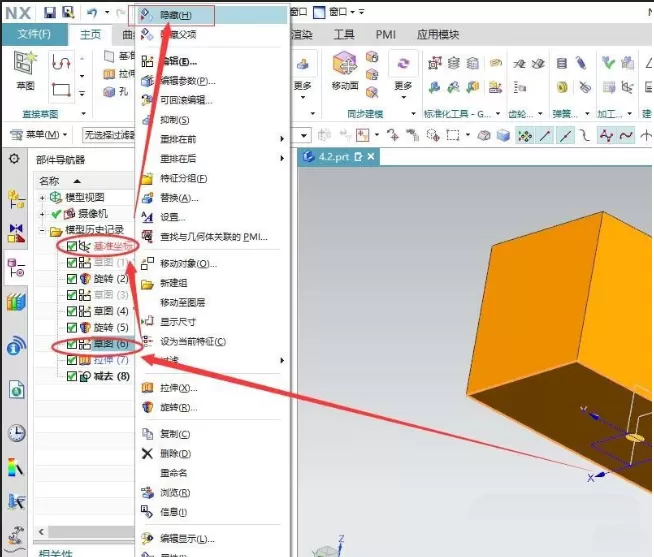Open the 重排在前 submenu arrow
The width and height of the screenshot is (654, 557).
pyautogui.click(x=282, y=139)
